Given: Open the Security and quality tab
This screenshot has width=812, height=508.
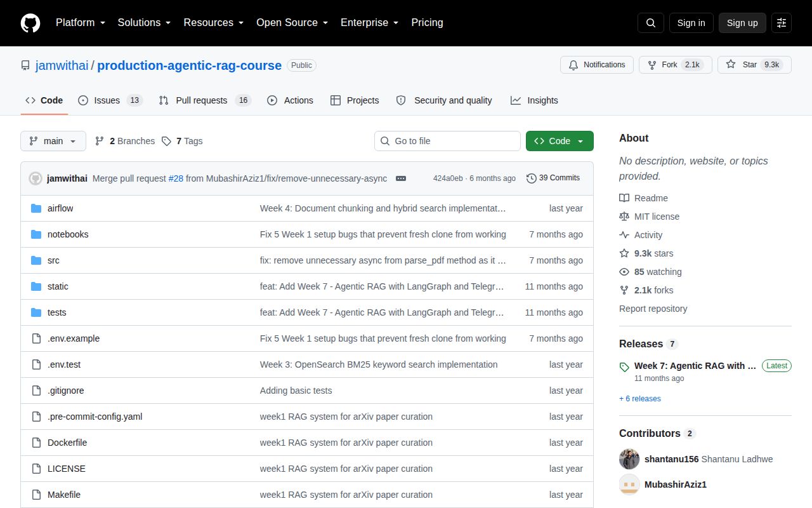Looking at the screenshot, I should coord(444,100).
